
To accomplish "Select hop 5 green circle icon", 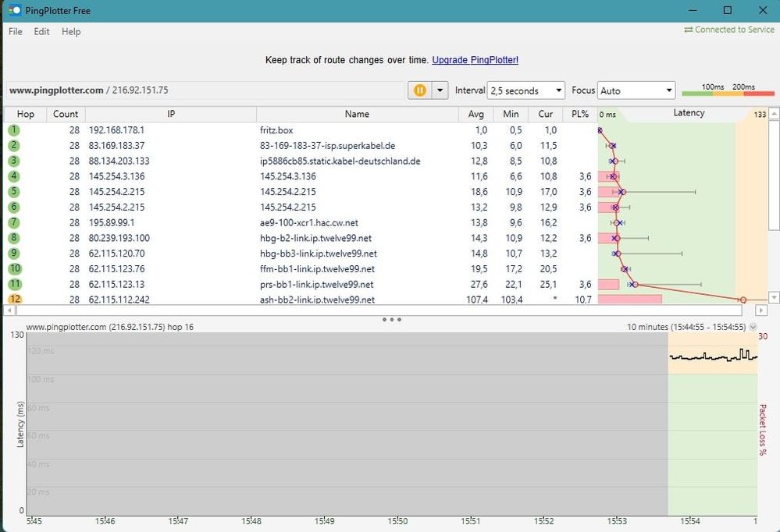I will click(x=14, y=191).
